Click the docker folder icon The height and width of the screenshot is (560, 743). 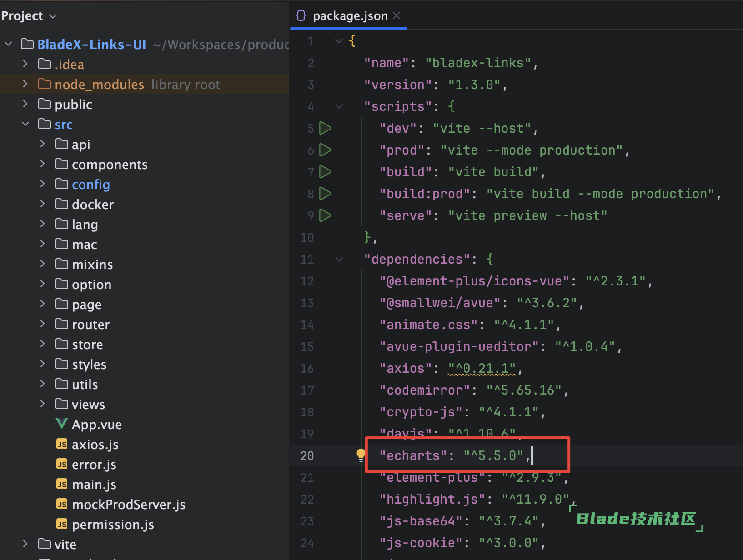[x=62, y=204]
